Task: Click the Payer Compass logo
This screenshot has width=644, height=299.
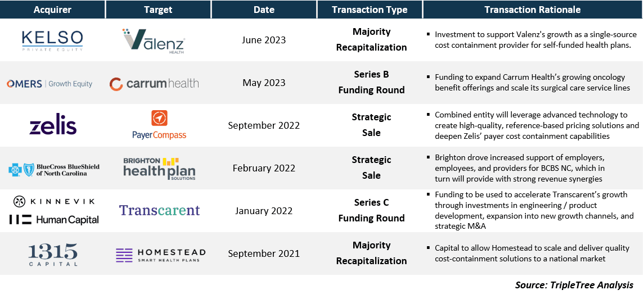Action: coord(159,125)
